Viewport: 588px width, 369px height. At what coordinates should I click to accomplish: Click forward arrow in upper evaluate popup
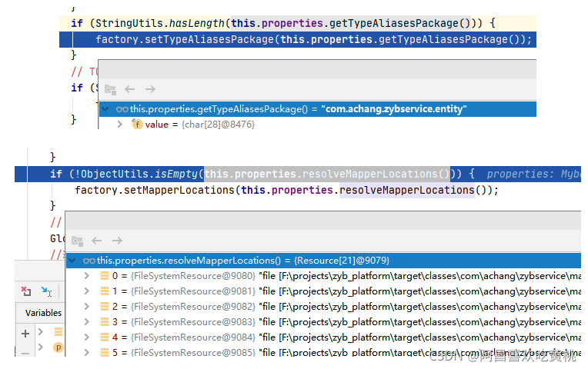point(150,89)
